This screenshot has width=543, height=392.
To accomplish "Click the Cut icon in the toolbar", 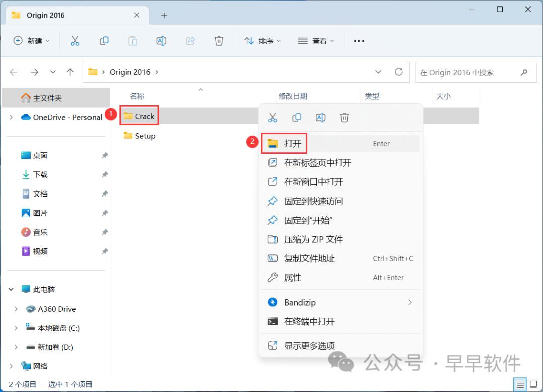I will [x=75, y=41].
